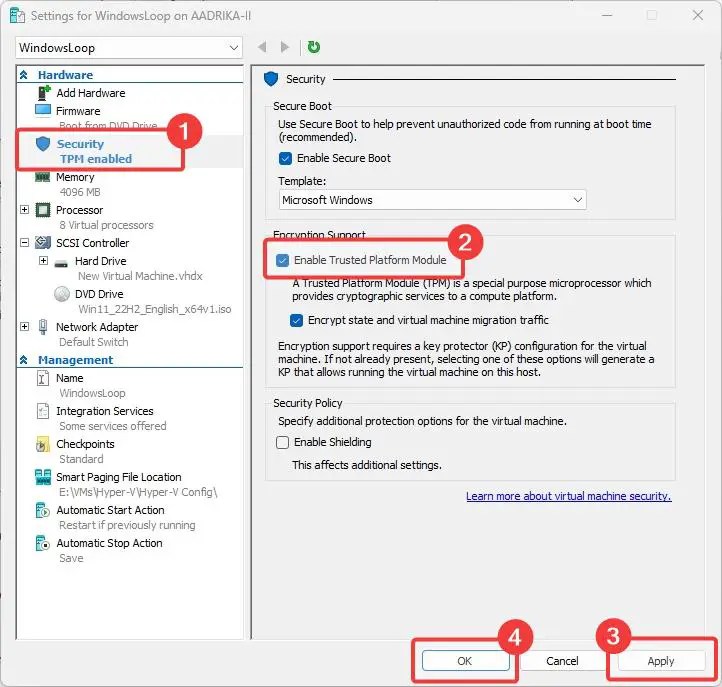This screenshot has width=722, height=687.
Task: Select Processor in the tree
Action: (80, 210)
